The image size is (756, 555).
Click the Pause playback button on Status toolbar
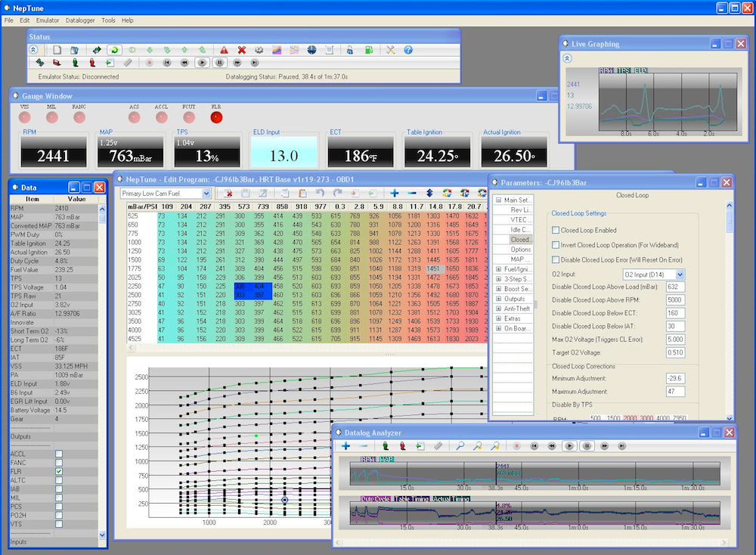coord(219,62)
